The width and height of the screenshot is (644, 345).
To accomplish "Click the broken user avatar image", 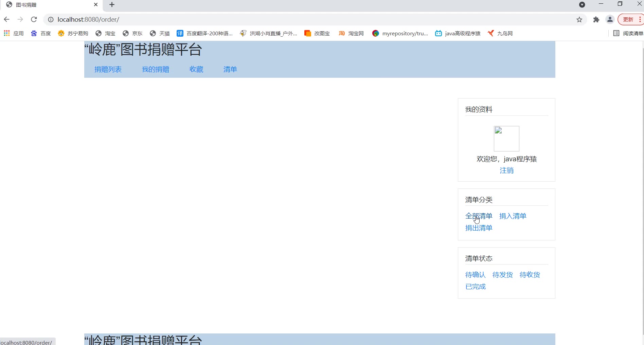I will (x=506, y=139).
